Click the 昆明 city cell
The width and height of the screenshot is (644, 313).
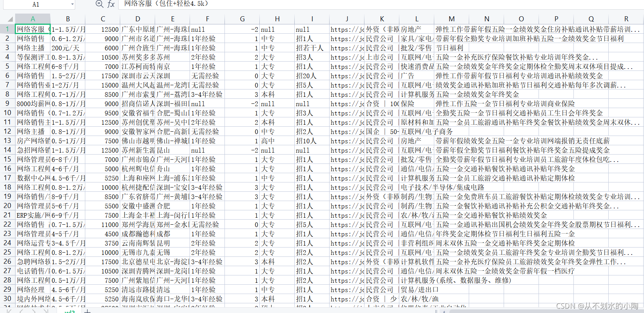coord(173,243)
